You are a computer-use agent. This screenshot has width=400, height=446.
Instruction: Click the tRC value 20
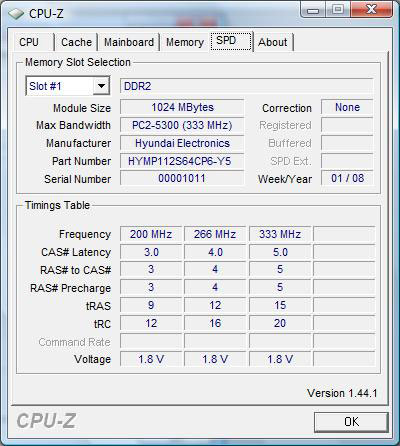pyautogui.click(x=280, y=323)
